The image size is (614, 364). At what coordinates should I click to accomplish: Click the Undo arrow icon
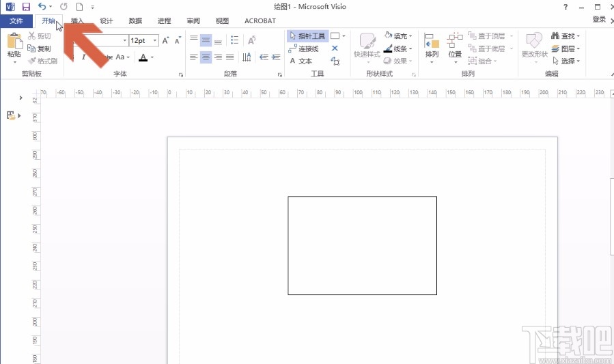coord(42,7)
